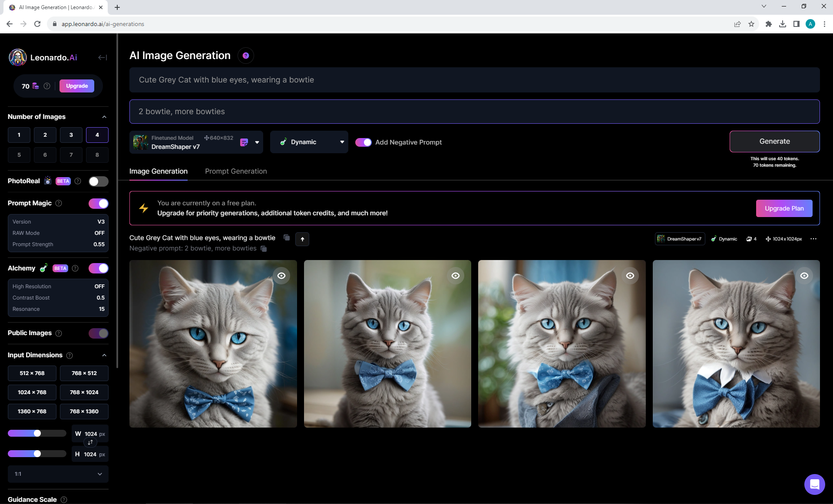Share this page from address bar
Viewport: 833px width, 504px height.
coord(737,24)
